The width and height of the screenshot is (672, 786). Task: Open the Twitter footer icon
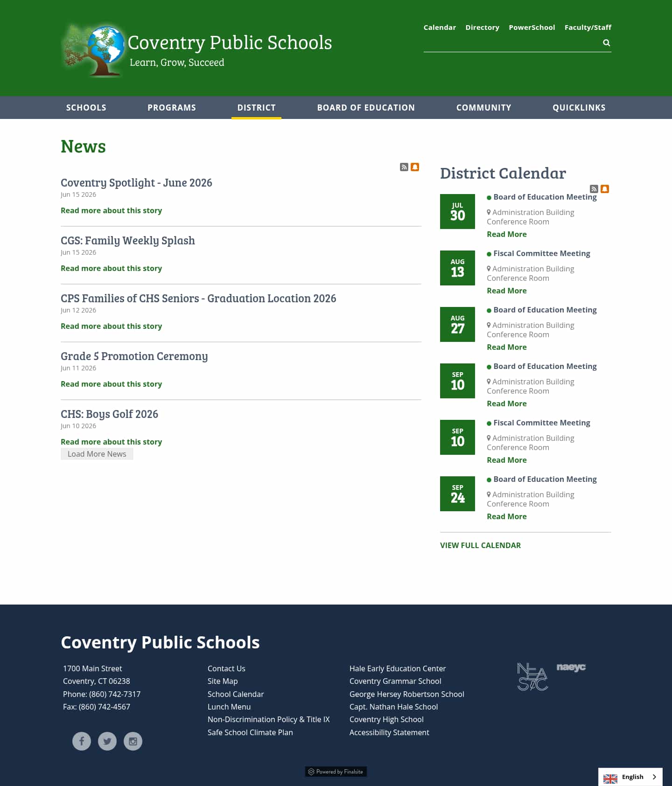pos(107,741)
